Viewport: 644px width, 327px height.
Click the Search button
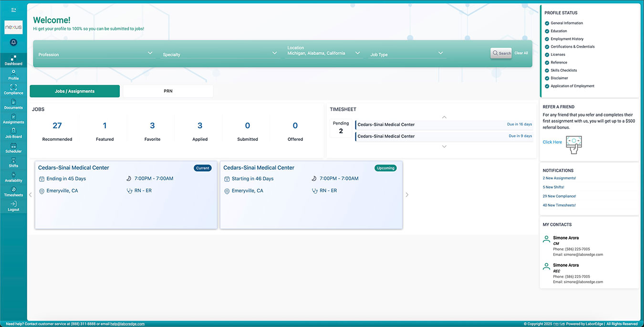tap(501, 53)
